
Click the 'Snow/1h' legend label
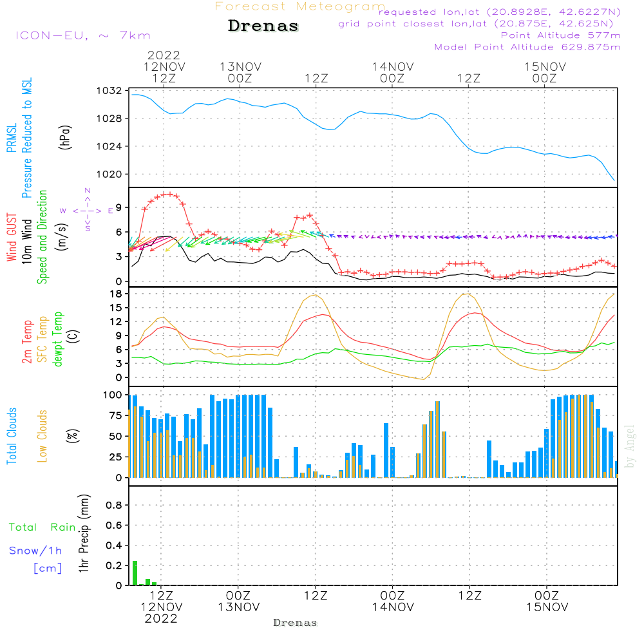click(x=35, y=551)
